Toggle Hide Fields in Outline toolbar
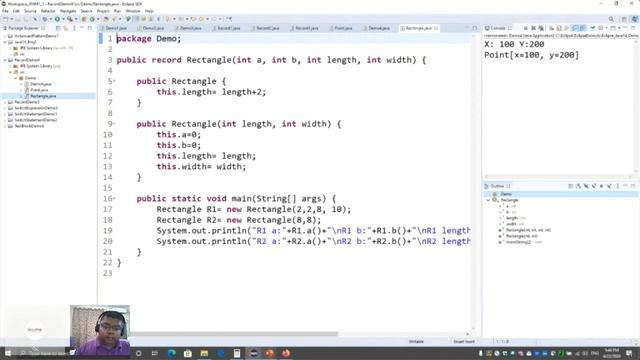 [586, 186]
